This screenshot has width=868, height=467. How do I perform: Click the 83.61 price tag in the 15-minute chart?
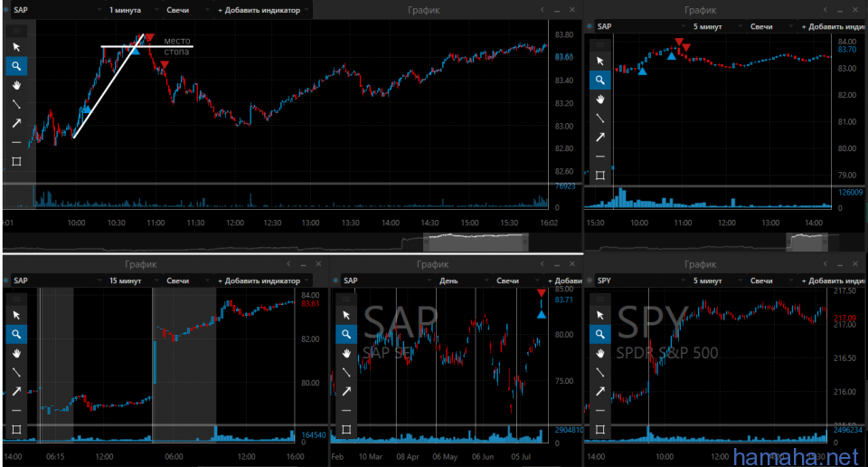pyautogui.click(x=310, y=303)
